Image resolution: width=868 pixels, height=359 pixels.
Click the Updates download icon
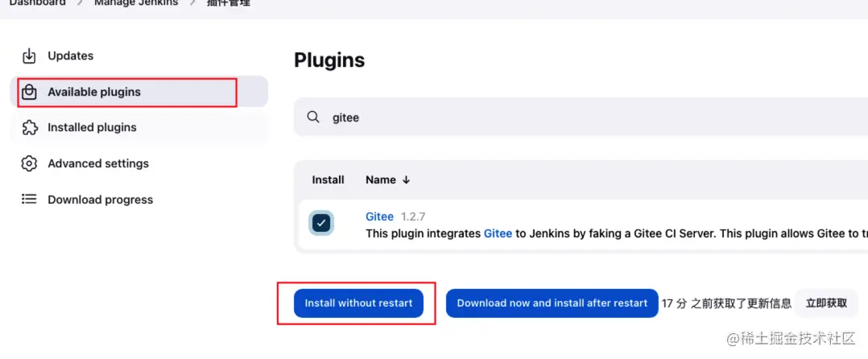point(29,56)
